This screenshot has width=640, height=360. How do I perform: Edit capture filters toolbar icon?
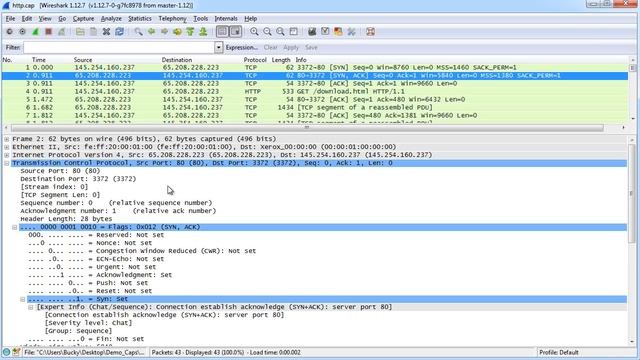(312, 32)
